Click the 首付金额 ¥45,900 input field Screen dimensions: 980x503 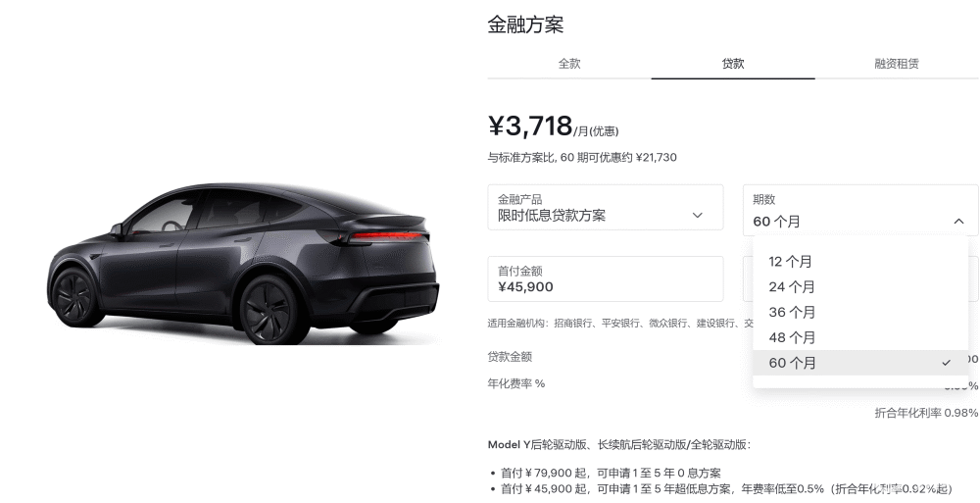point(605,279)
